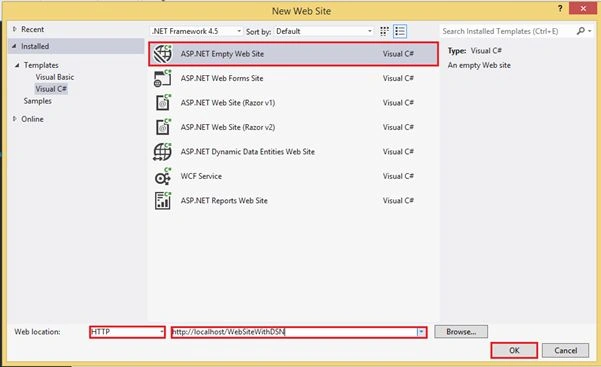Open the .NET Framework 4.5 dropdown

[197, 31]
